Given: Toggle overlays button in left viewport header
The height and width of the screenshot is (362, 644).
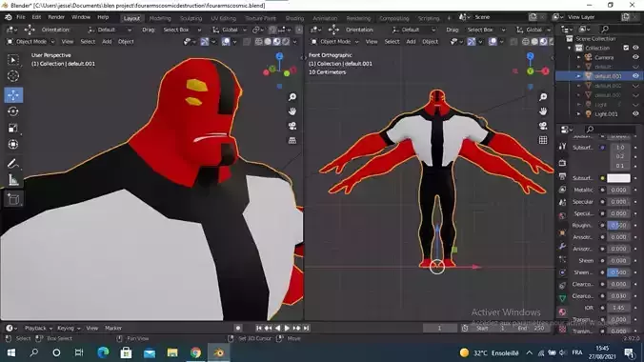Looking at the screenshot, I should (x=226, y=42).
